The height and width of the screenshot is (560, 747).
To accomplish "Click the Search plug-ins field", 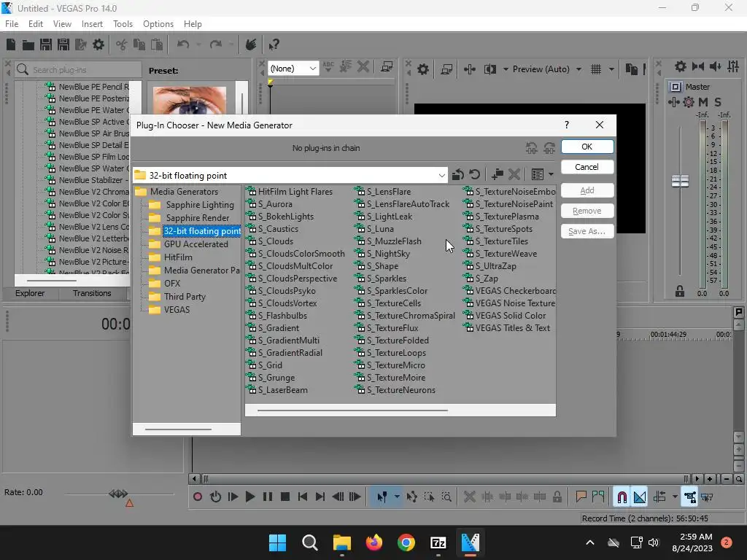I will 79,70.
